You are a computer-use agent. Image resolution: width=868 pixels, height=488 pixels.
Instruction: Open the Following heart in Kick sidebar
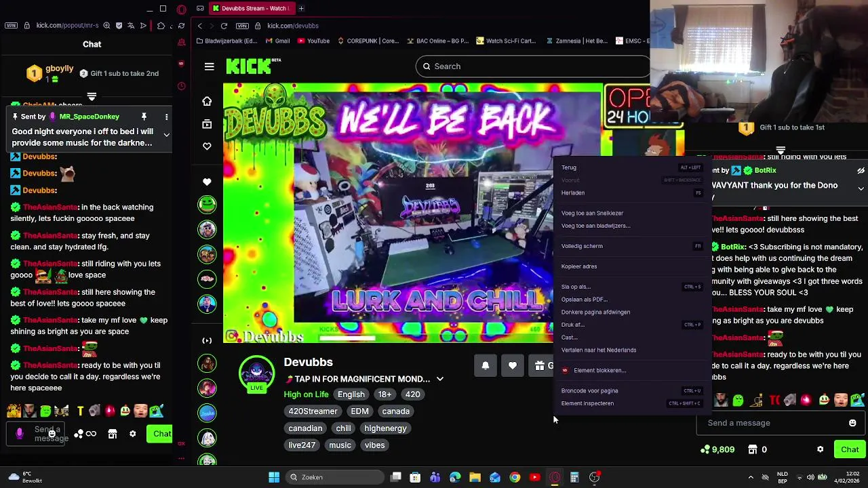(x=207, y=146)
